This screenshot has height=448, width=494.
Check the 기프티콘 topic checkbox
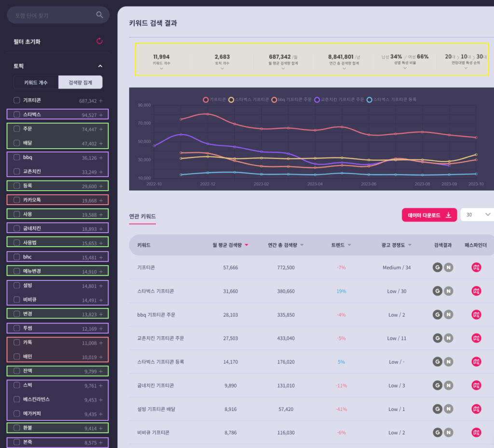[x=17, y=100]
